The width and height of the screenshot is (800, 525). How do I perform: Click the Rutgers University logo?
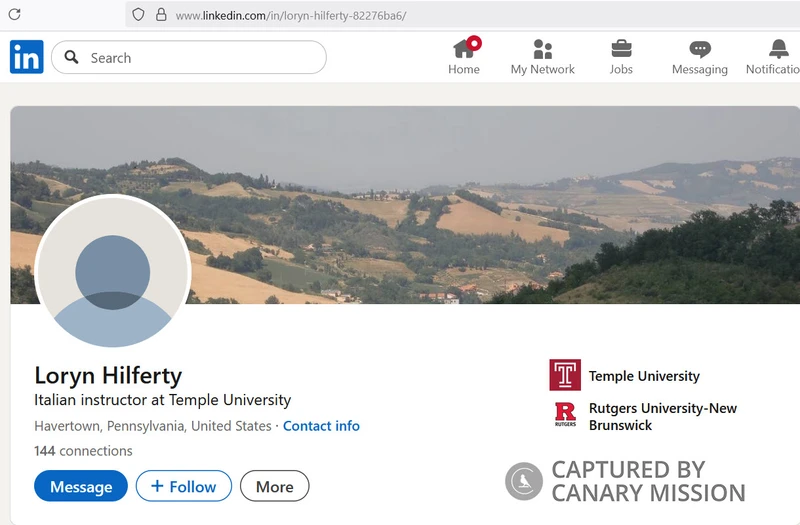coord(565,414)
